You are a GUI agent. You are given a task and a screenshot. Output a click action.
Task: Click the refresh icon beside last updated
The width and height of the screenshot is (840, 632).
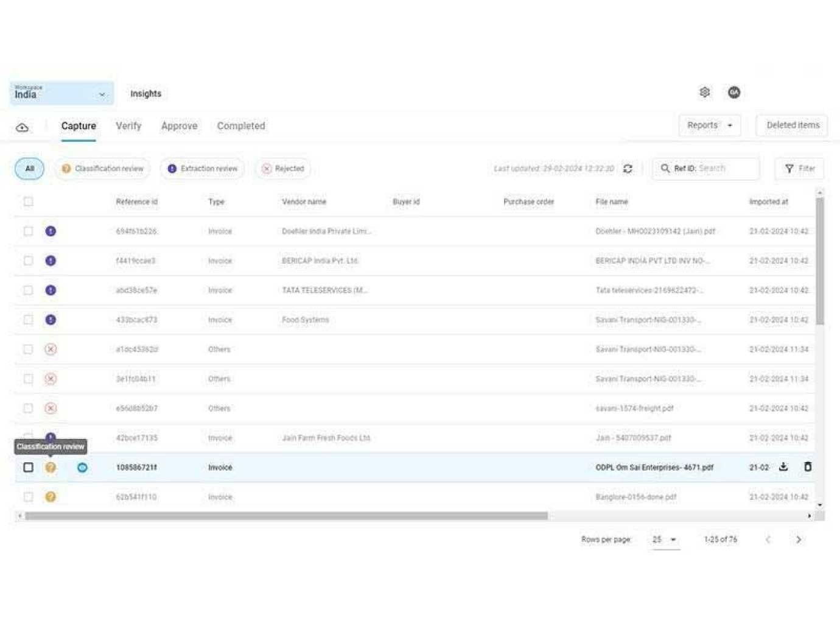click(628, 169)
